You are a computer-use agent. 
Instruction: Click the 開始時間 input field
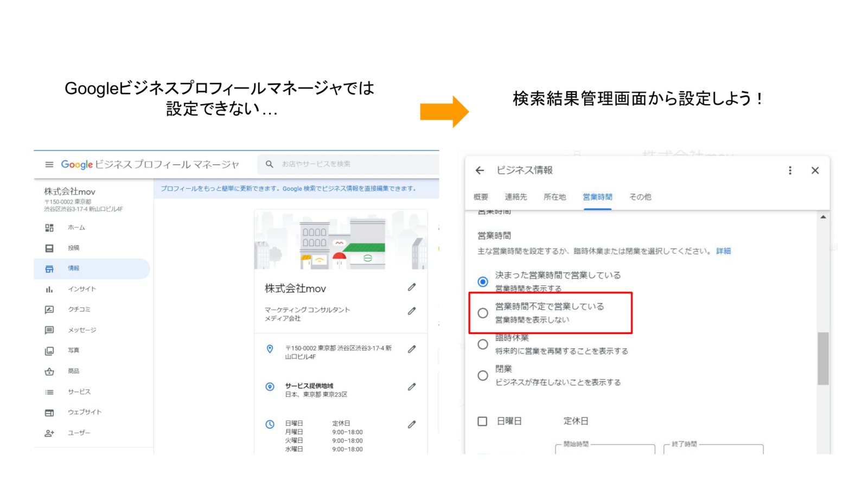[x=605, y=450]
